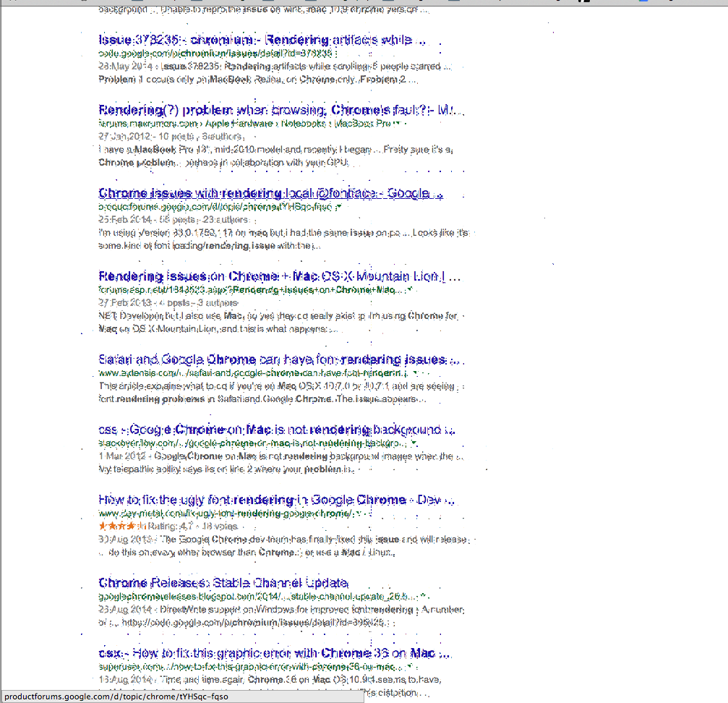
Task: Click the orange star rating icons
Action: click(121, 526)
